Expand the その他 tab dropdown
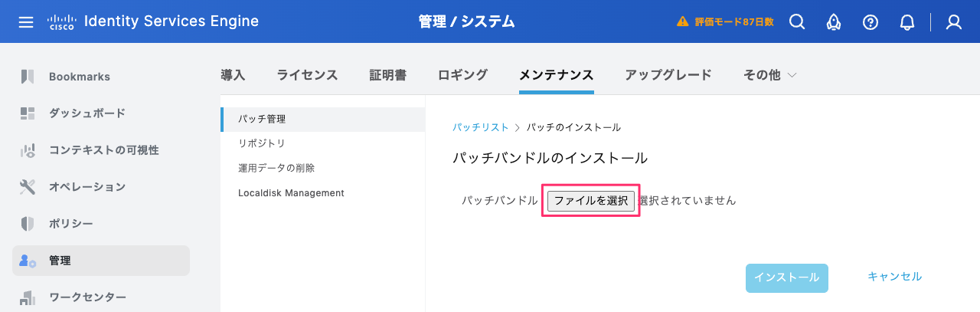Image resolution: width=980 pixels, height=312 pixels. click(770, 75)
